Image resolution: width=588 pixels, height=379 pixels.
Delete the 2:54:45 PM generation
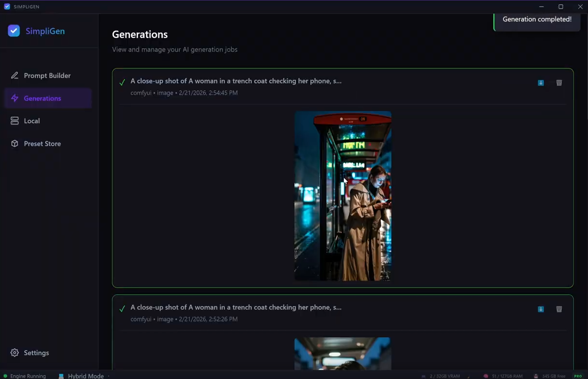click(x=559, y=83)
